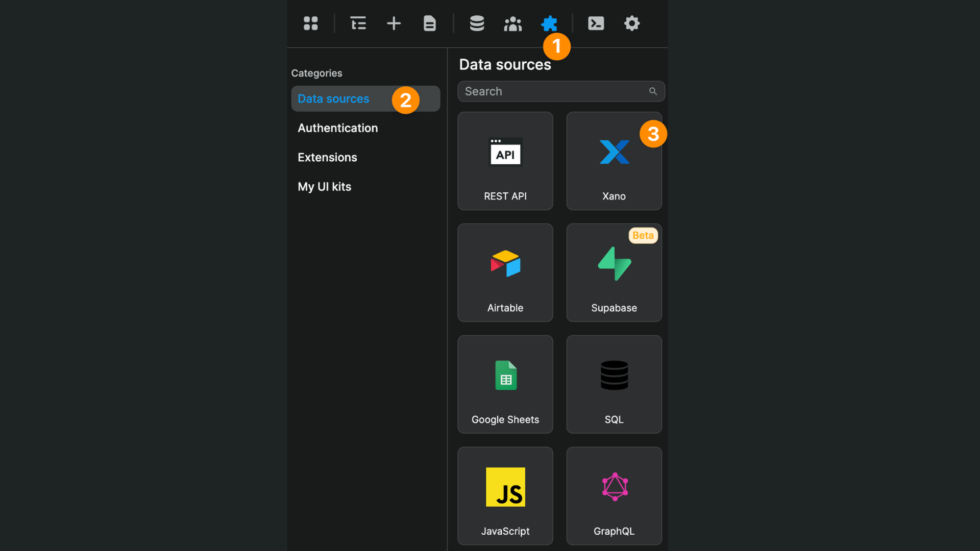This screenshot has width=980, height=551.
Task: Click the plugins puzzle icon
Action: pos(549,23)
